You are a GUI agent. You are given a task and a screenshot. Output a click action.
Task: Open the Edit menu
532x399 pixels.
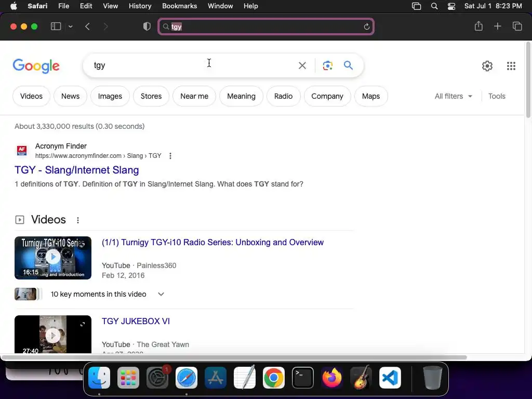click(x=86, y=6)
